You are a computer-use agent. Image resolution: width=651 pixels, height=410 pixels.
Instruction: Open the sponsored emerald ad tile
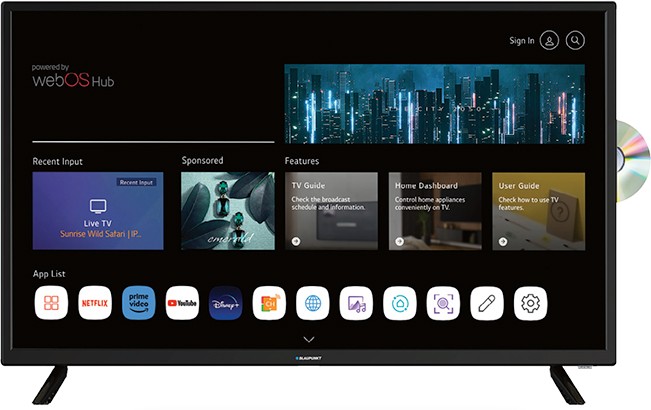(228, 211)
